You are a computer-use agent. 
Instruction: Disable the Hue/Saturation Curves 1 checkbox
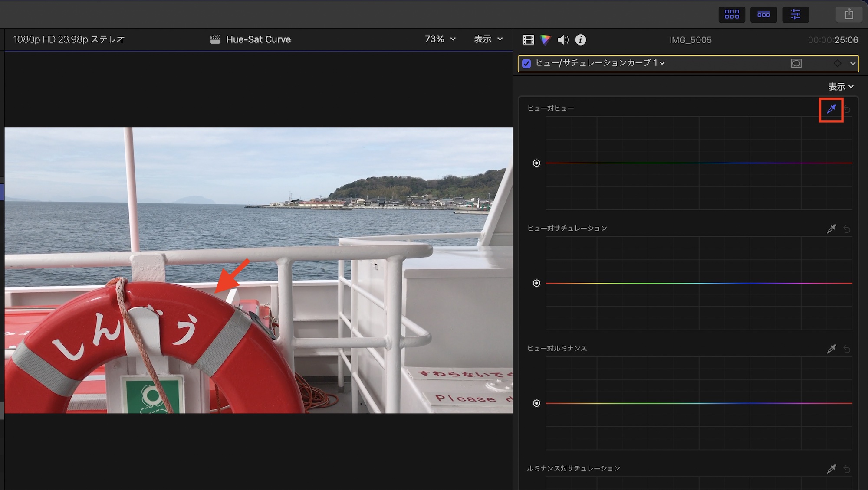526,63
